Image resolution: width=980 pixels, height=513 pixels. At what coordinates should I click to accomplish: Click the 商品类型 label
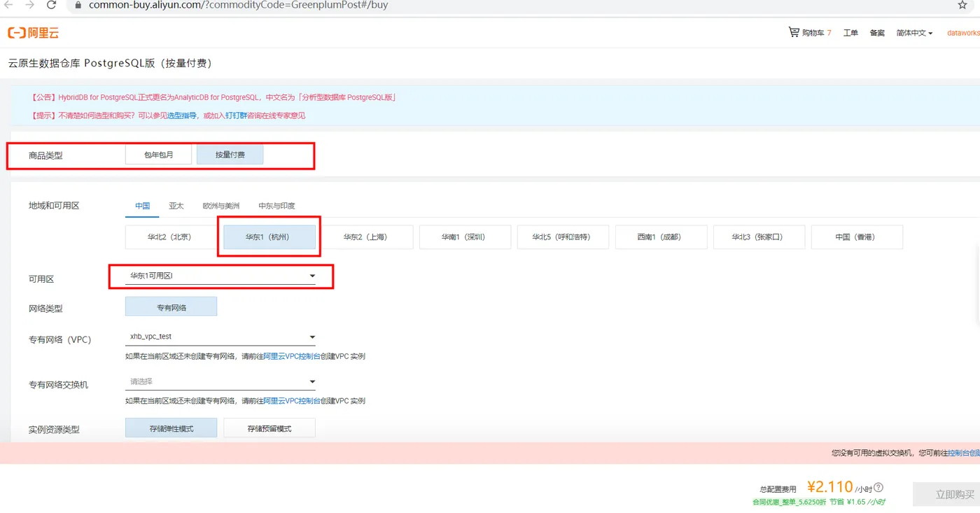(45, 155)
